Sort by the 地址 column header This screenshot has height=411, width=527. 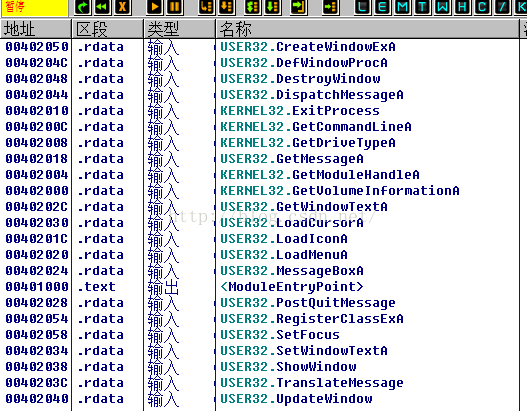pyautogui.click(x=36, y=29)
